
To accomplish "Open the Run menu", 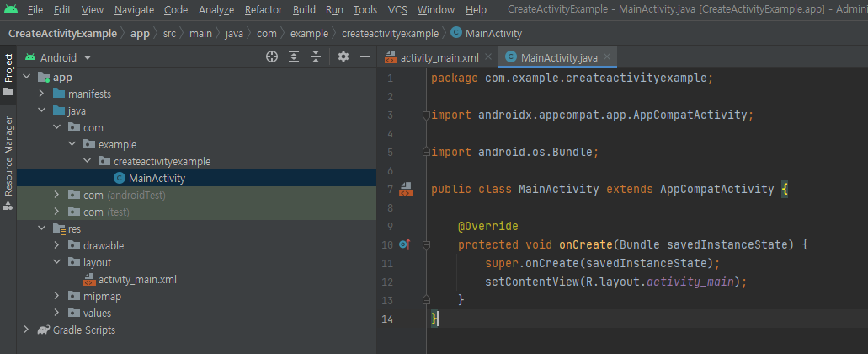I will [334, 10].
